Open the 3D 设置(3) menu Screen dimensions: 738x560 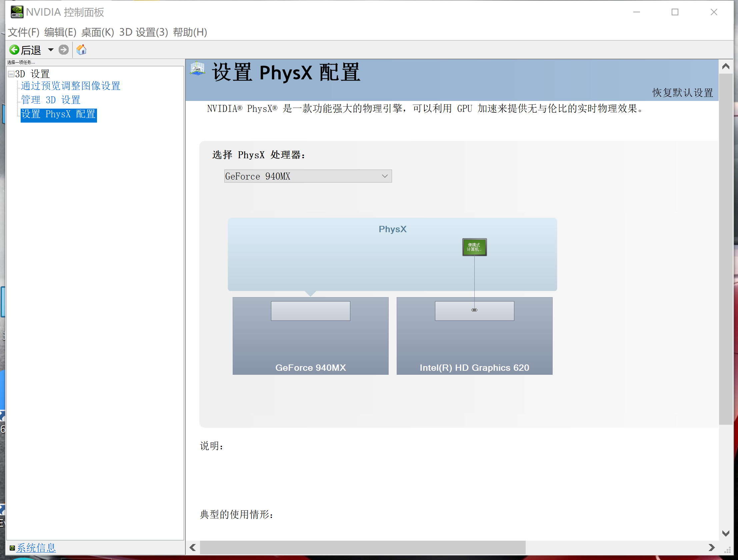click(144, 32)
